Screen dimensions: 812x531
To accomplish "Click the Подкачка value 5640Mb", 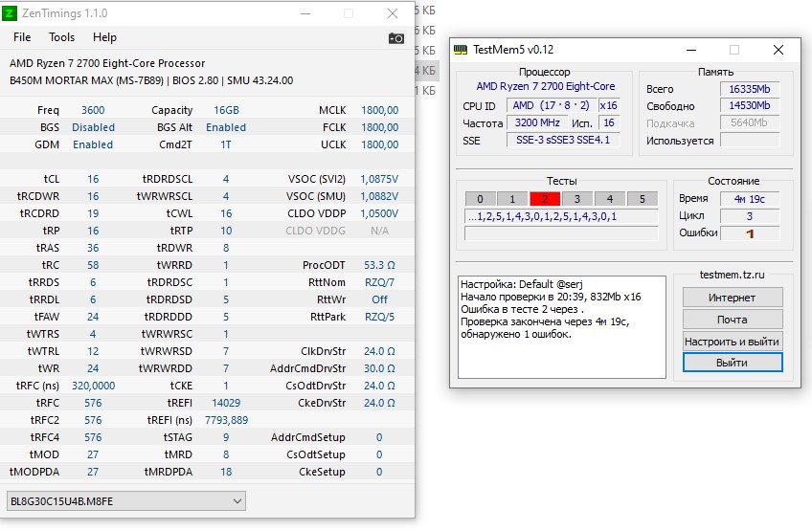I will pos(750,122).
